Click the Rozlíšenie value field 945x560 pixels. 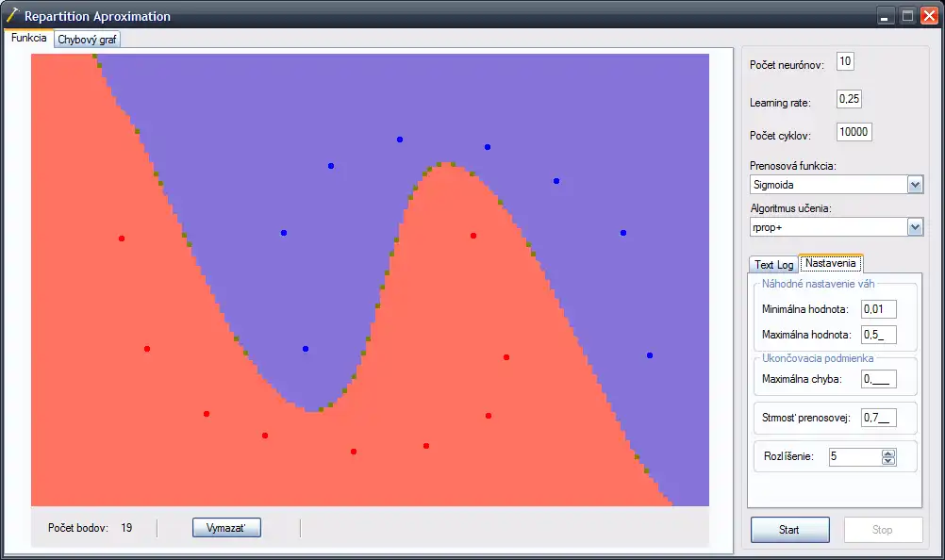coord(854,456)
